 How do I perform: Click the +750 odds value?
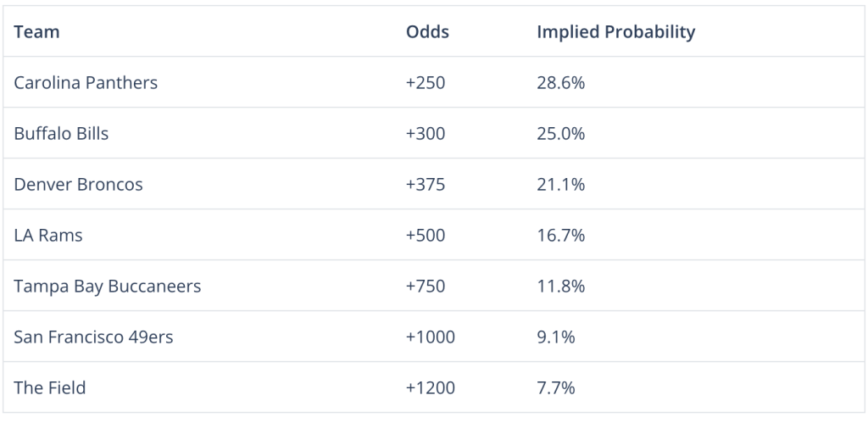tap(426, 287)
